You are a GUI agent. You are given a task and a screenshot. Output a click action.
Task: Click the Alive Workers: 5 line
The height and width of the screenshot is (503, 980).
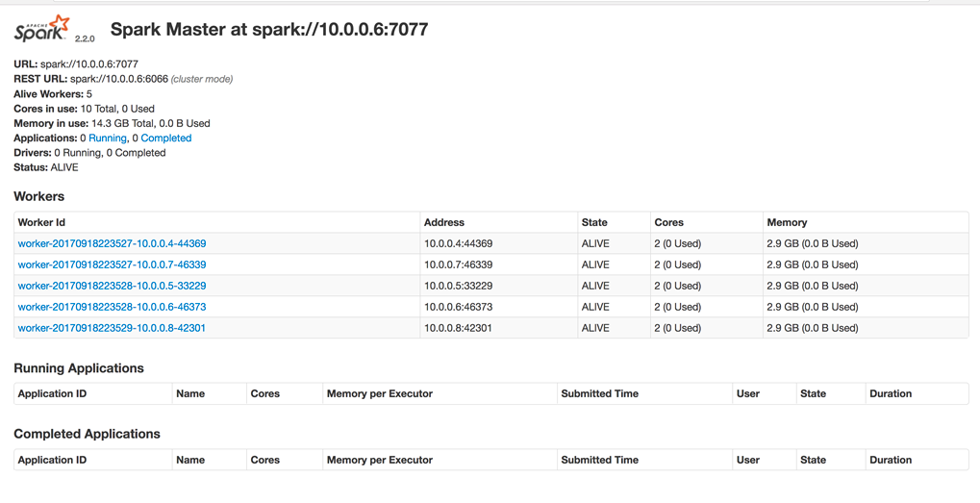tap(53, 94)
